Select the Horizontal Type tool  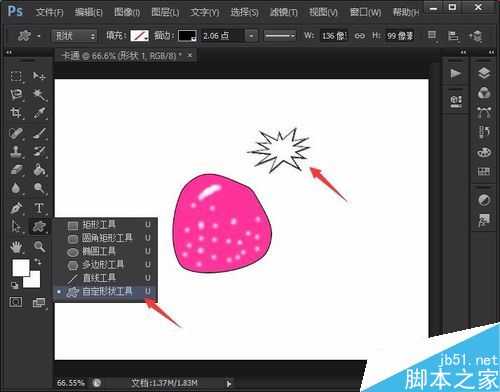click(39, 208)
